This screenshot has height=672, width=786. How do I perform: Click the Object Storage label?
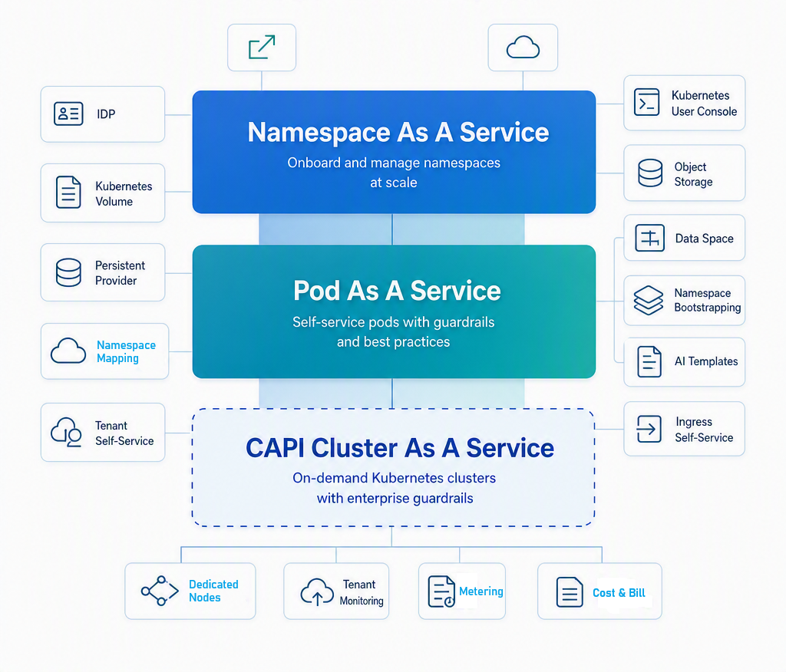[693, 174]
